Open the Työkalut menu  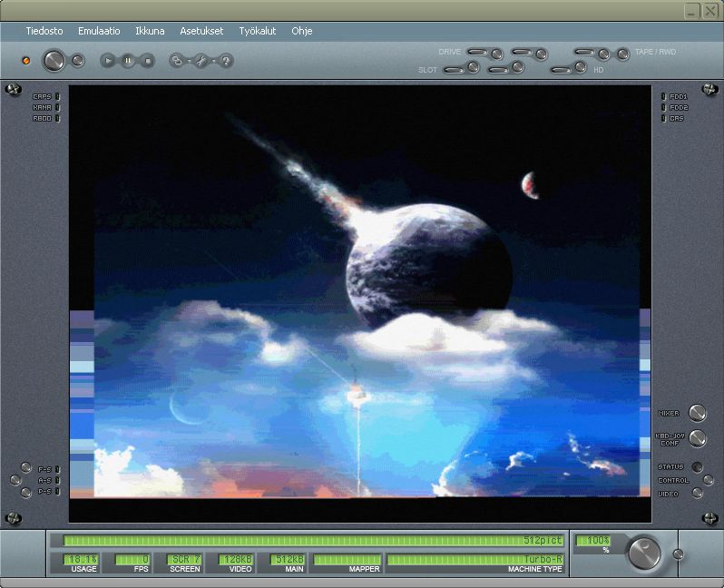coord(257,31)
